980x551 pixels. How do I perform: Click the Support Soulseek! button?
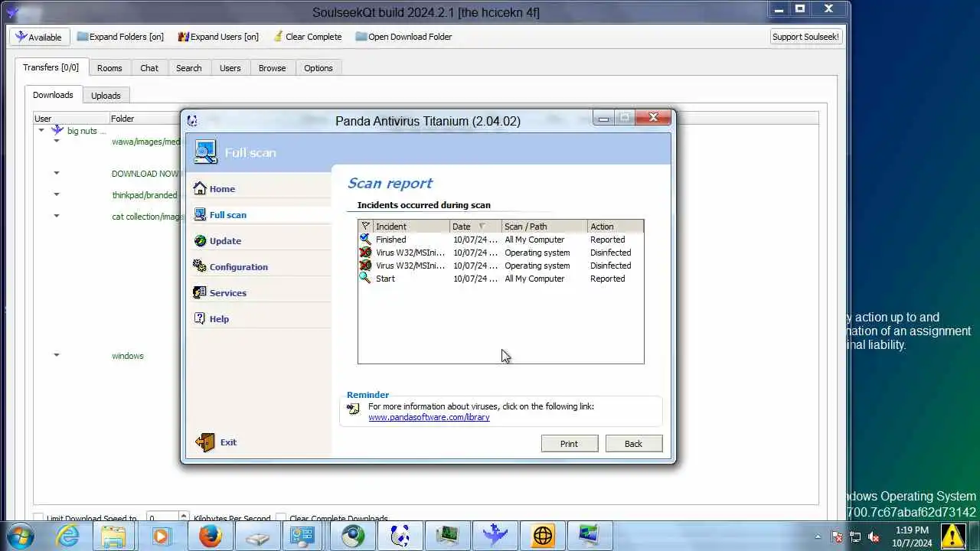(805, 37)
